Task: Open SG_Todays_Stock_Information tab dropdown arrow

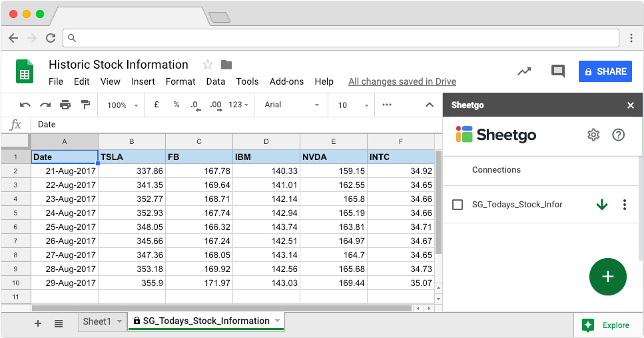Action: [x=277, y=321]
